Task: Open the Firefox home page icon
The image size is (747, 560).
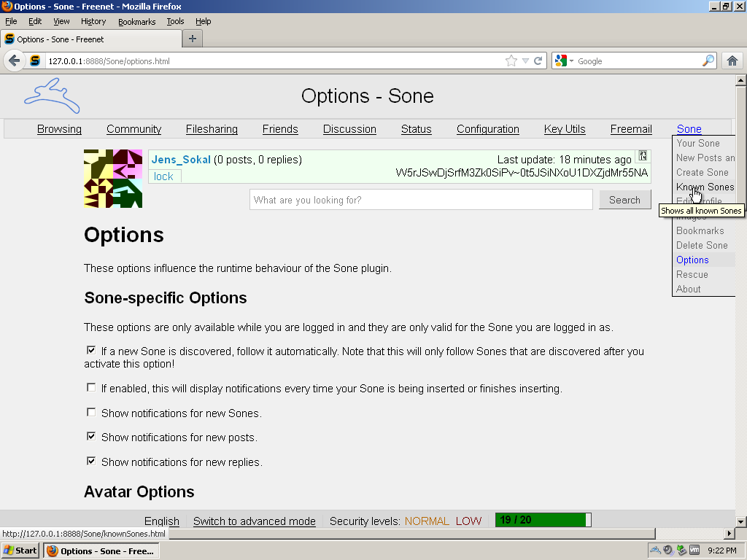Action: pyautogui.click(x=732, y=61)
